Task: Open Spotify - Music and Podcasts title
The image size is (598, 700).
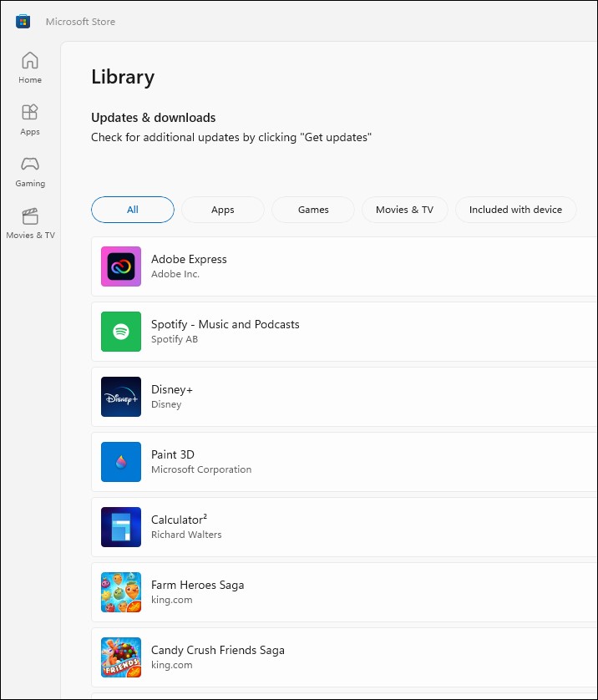Action: point(225,324)
